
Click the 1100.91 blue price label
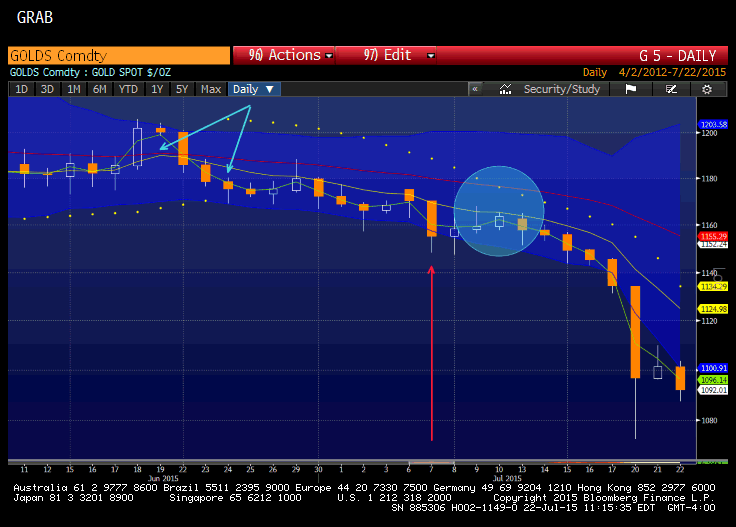pos(713,368)
